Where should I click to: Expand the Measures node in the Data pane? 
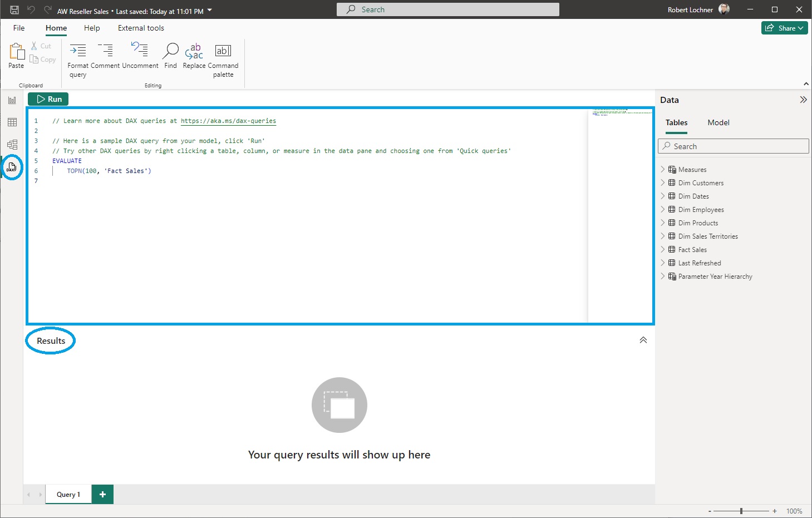pos(662,169)
